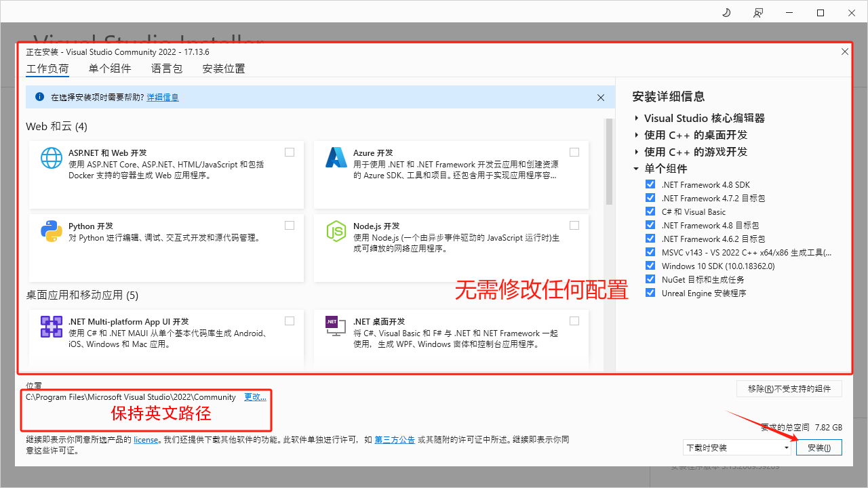Expand 使用 C++ 的游戏开发 details
Image resolution: width=868 pixels, height=488 pixels.
(x=637, y=152)
